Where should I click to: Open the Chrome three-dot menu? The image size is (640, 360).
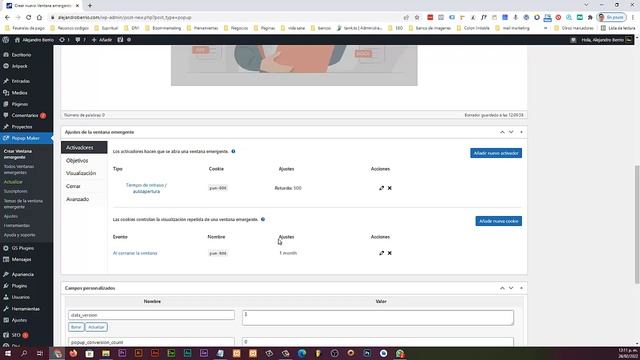pyautogui.click(x=633, y=18)
